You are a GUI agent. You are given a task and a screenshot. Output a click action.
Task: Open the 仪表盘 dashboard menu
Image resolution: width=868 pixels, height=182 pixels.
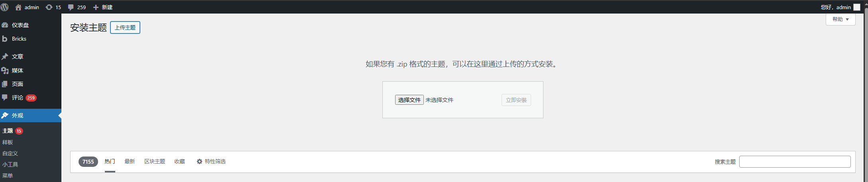[20, 25]
